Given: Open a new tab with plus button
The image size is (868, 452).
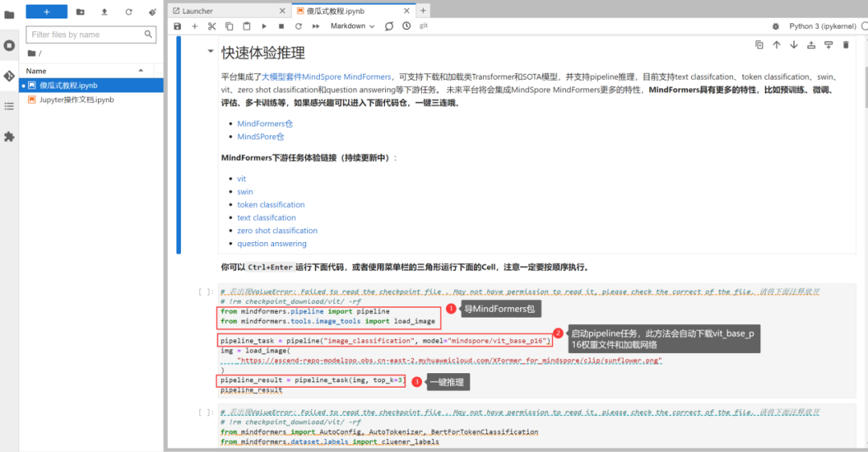Looking at the screenshot, I should coord(423,10).
